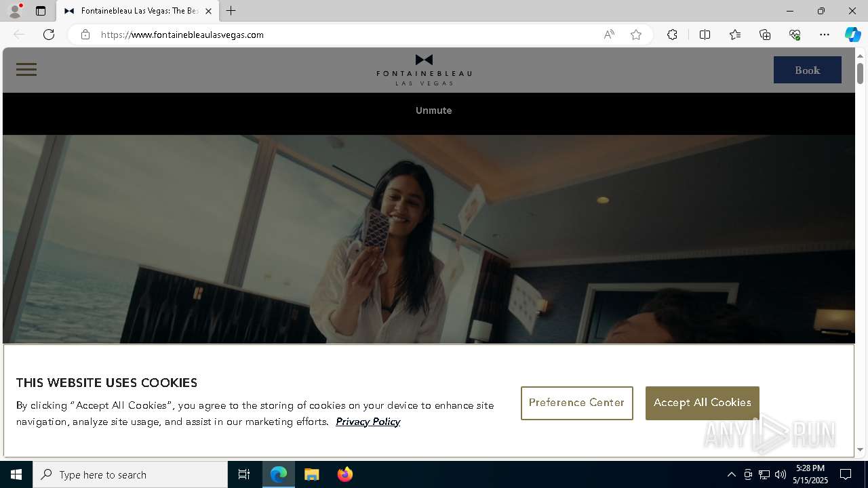The width and height of the screenshot is (868, 488).
Task: View site information lock icon
Action: point(85,35)
